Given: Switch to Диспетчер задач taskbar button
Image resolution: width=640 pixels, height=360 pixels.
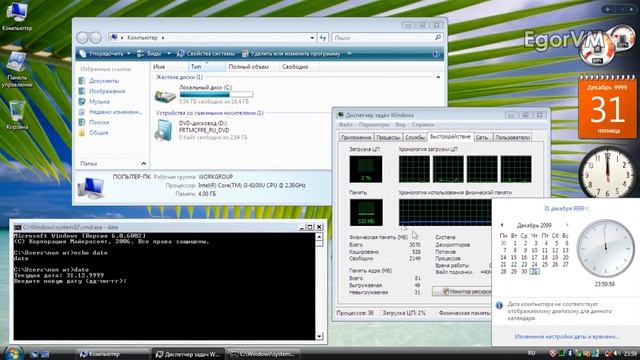Looking at the screenshot, I should point(188,354).
